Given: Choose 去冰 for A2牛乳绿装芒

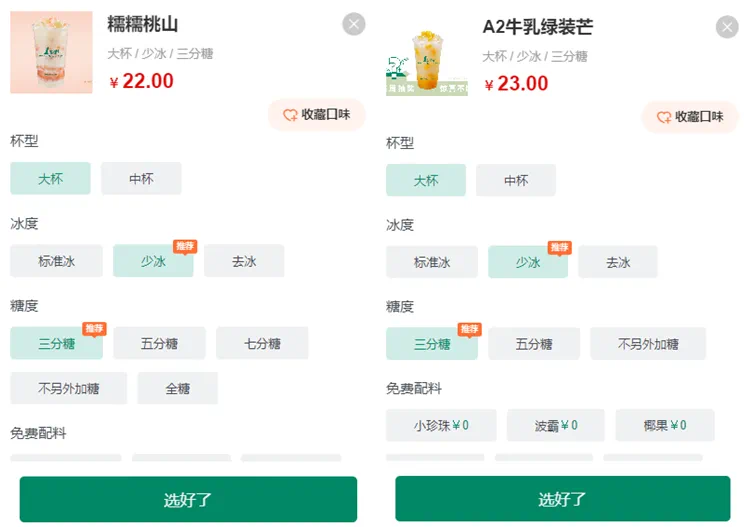Looking at the screenshot, I should (618, 262).
